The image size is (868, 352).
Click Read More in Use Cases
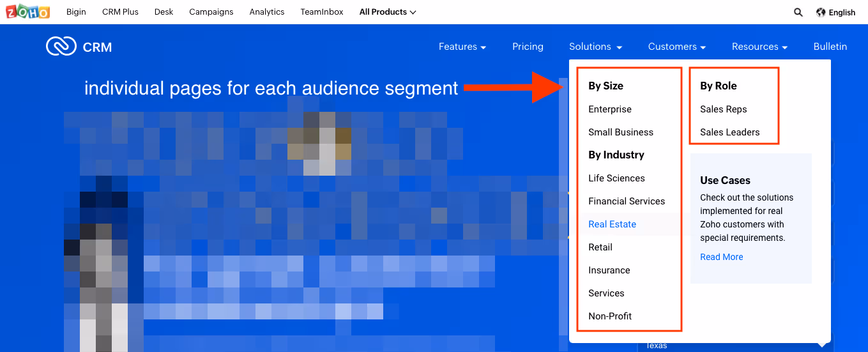tap(722, 257)
